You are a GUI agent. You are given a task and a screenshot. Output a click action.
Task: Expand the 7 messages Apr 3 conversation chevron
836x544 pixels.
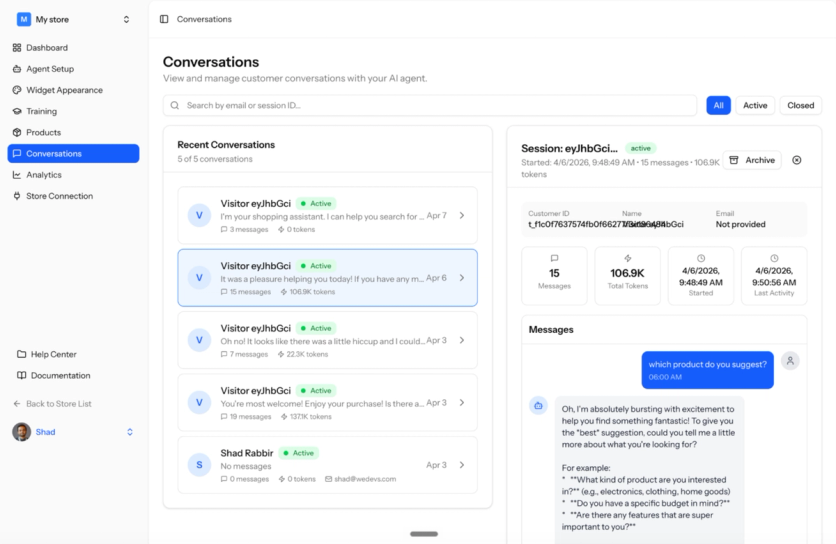[462, 340]
